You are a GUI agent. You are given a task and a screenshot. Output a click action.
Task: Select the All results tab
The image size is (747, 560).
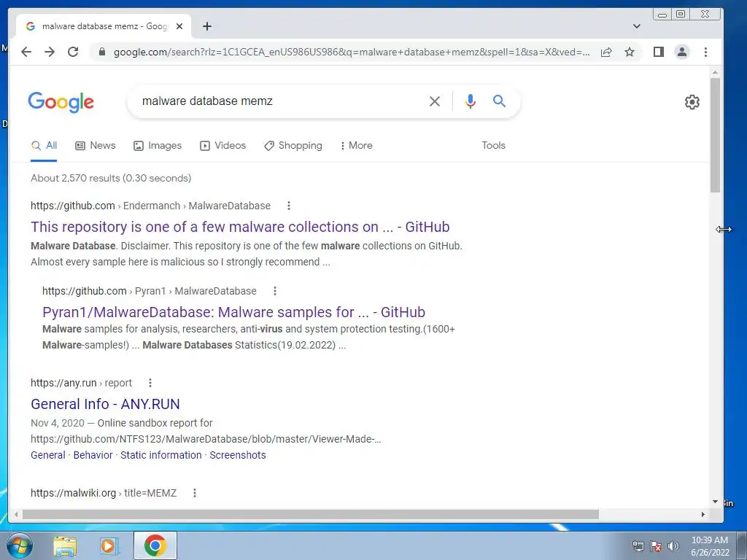(44, 146)
